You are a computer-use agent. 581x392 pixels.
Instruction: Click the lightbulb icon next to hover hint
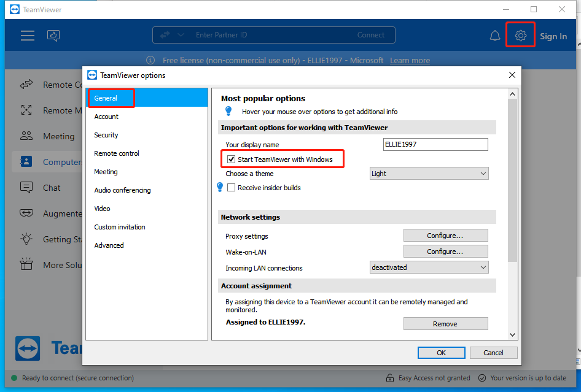pos(228,111)
